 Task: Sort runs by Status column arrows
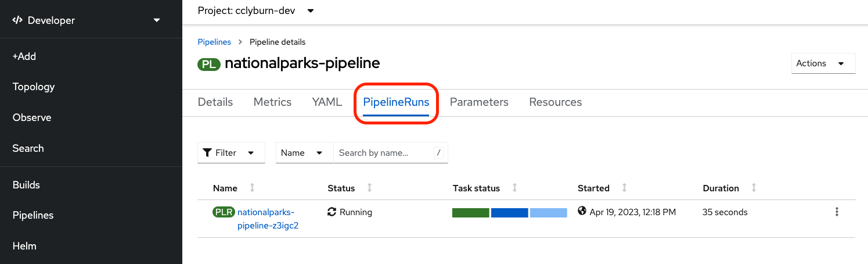pos(369,188)
